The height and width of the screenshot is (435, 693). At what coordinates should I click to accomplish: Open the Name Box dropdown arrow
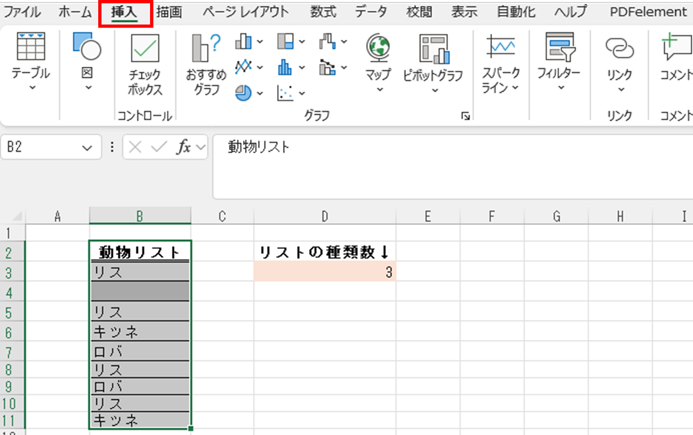coord(87,147)
